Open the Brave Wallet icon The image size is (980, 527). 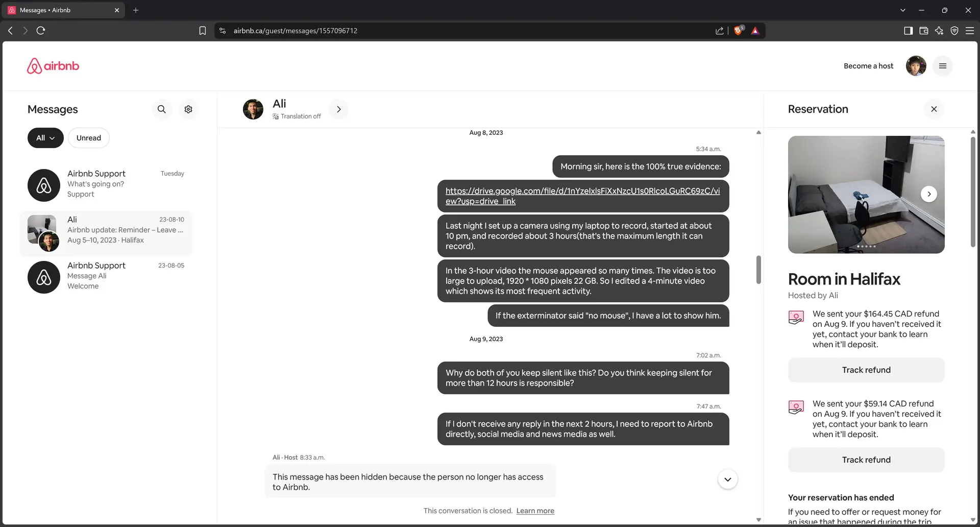pyautogui.click(x=923, y=31)
